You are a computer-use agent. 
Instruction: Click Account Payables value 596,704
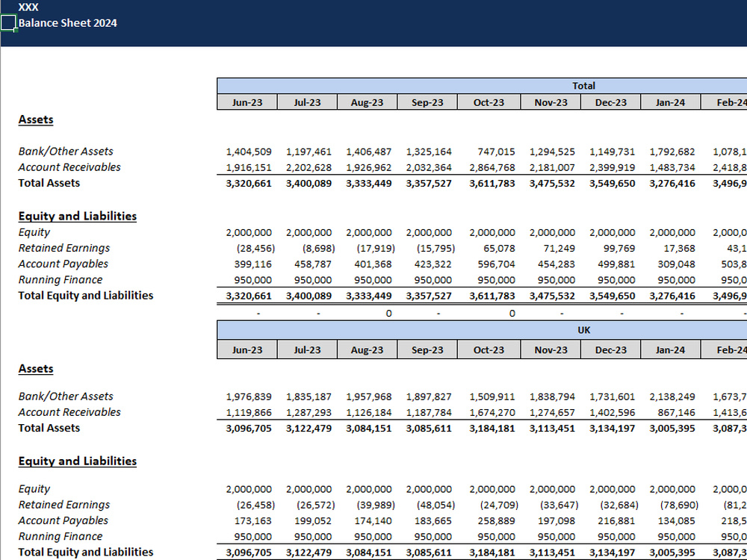492,264
